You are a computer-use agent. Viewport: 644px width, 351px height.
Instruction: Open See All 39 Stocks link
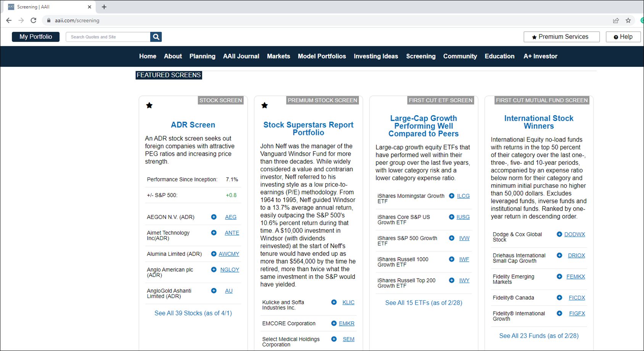[193, 313]
